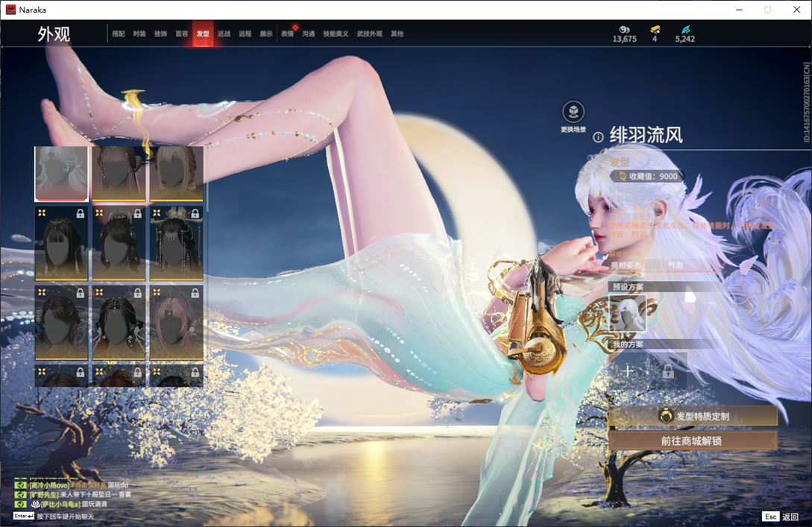Select locked dark hairstyle, third row left
The image size is (812, 527).
pyautogui.click(x=61, y=323)
